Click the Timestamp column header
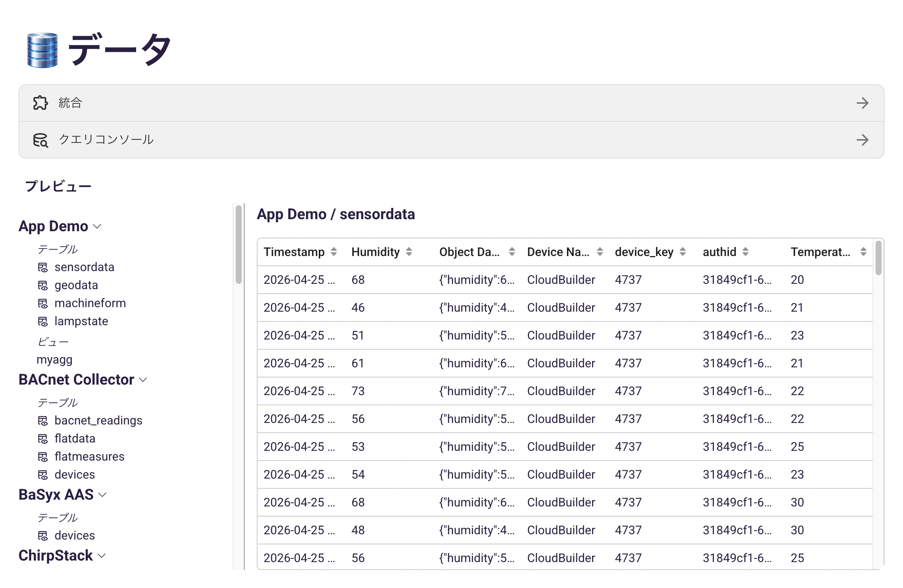This screenshot has width=903, height=588. click(294, 252)
